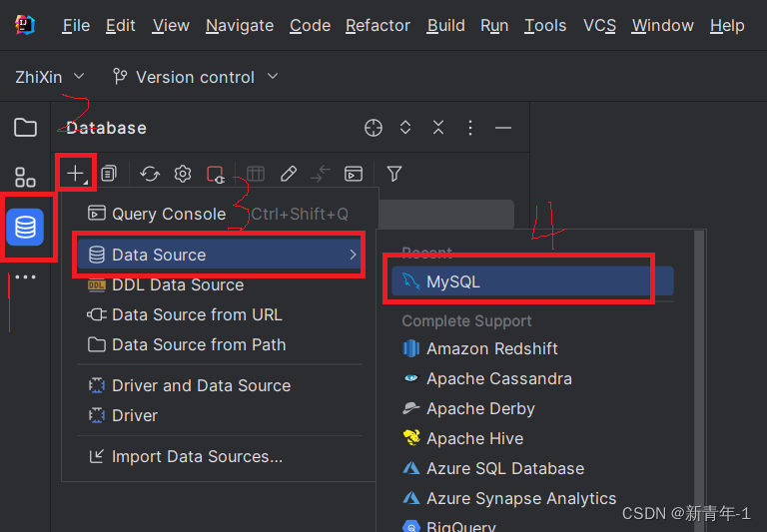Viewport: 767px width, 532px height.
Task: Open the VCS menu
Action: tap(599, 25)
